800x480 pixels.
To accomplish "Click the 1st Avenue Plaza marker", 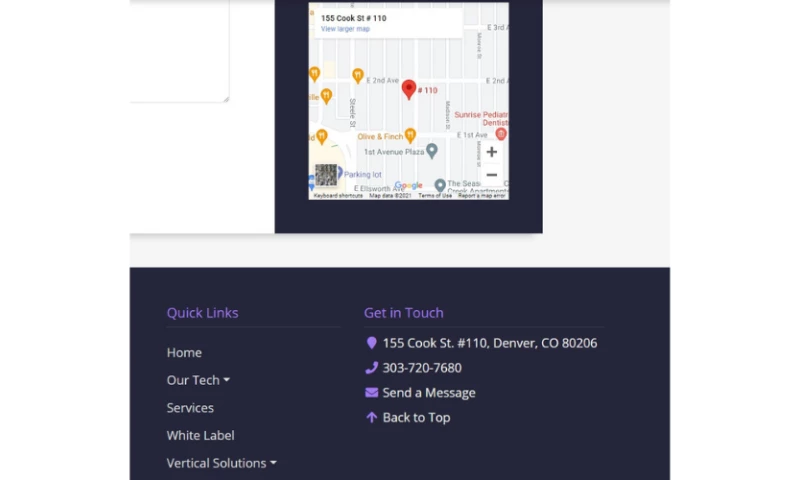I will click(x=432, y=151).
